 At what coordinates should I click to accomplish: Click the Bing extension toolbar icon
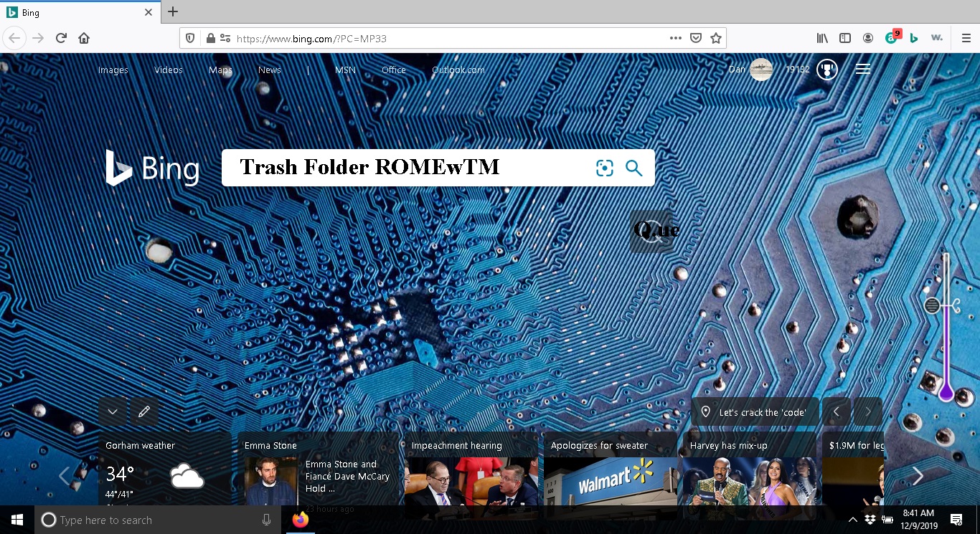[914, 38]
